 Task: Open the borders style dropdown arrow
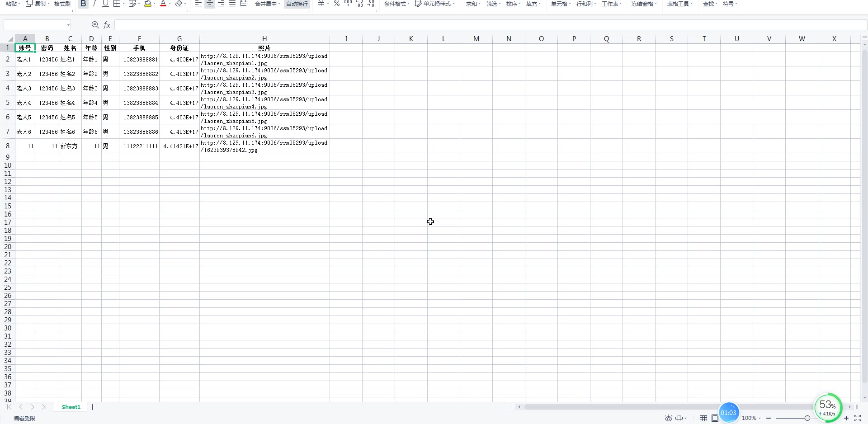123,4
